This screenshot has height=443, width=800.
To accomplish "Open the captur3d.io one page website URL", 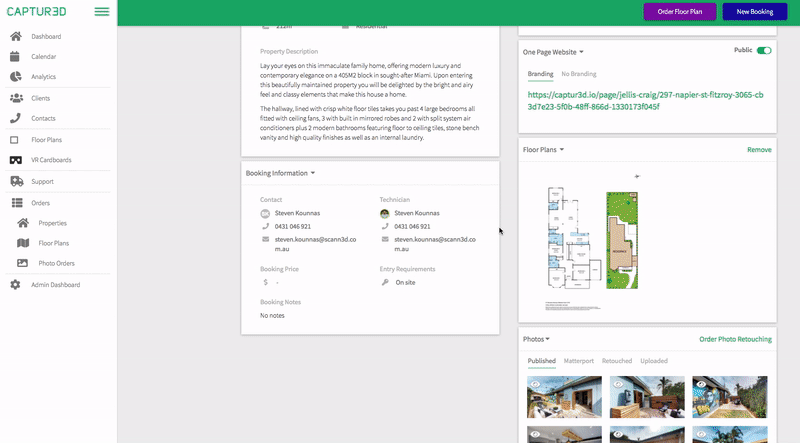I will click(x=645, y=101).
